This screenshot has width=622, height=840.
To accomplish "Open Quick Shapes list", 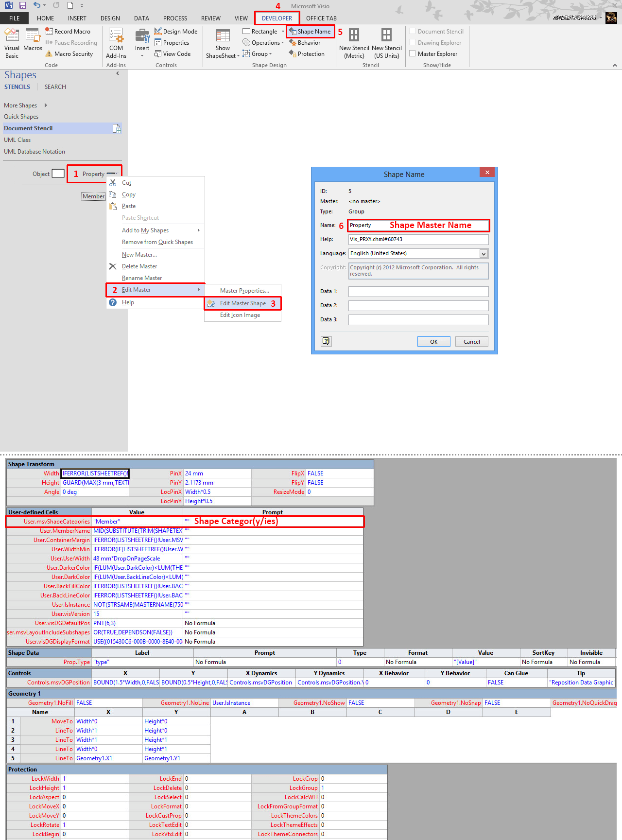I will click(21, 117).
